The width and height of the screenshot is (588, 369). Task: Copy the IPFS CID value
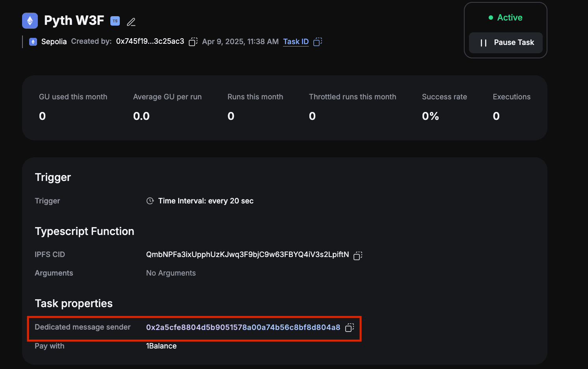coord(358,255)
